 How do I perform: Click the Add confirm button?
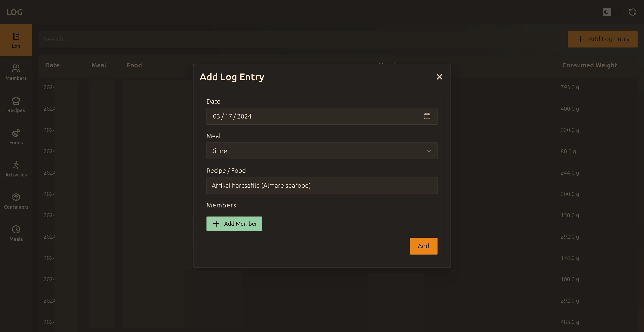coord(423,246)
